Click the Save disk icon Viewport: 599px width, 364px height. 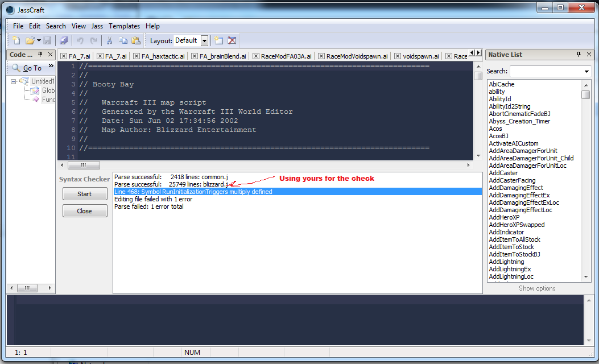pos(47,40)
